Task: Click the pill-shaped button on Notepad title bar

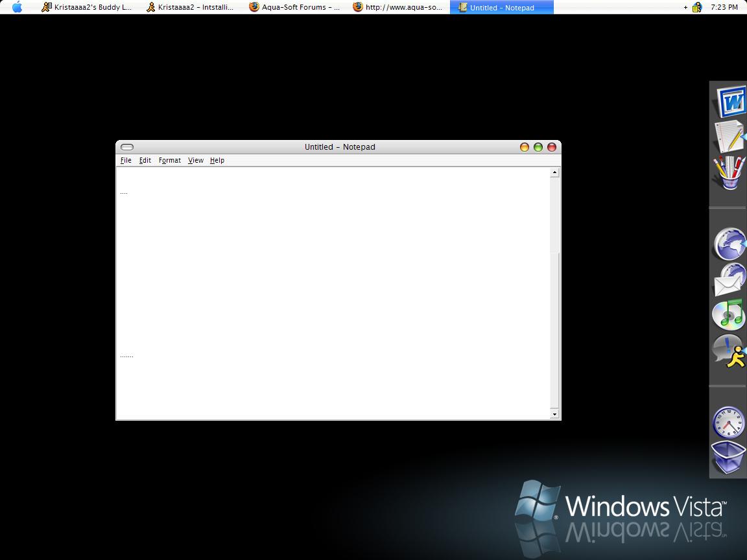Action: coord(127,147)
